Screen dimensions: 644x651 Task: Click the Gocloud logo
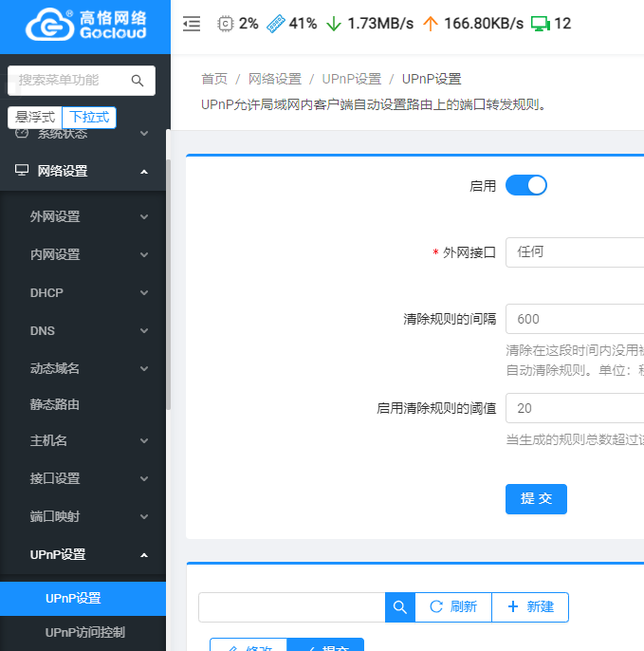[85, 25]
